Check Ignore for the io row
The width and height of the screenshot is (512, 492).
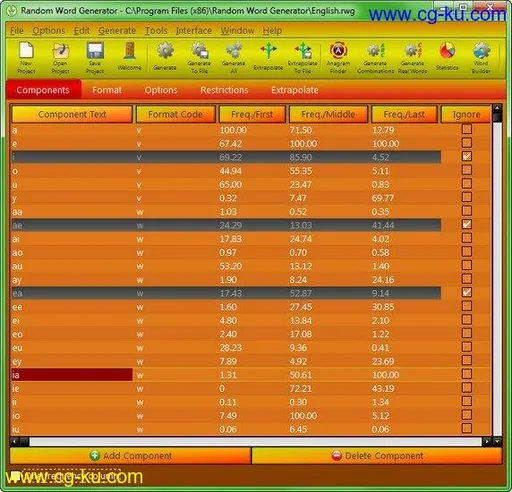pyautogui.click(x=467, y=415)
